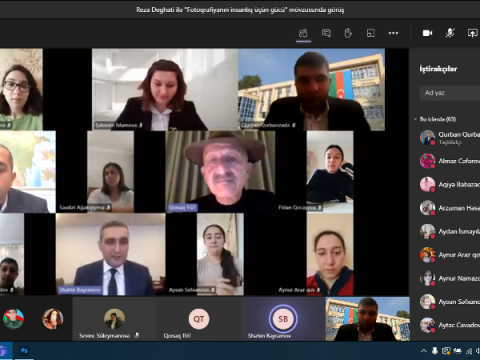Toggle the microphone mute button
The height and width of the screenshot is (360, 480).
click(450, 33)
